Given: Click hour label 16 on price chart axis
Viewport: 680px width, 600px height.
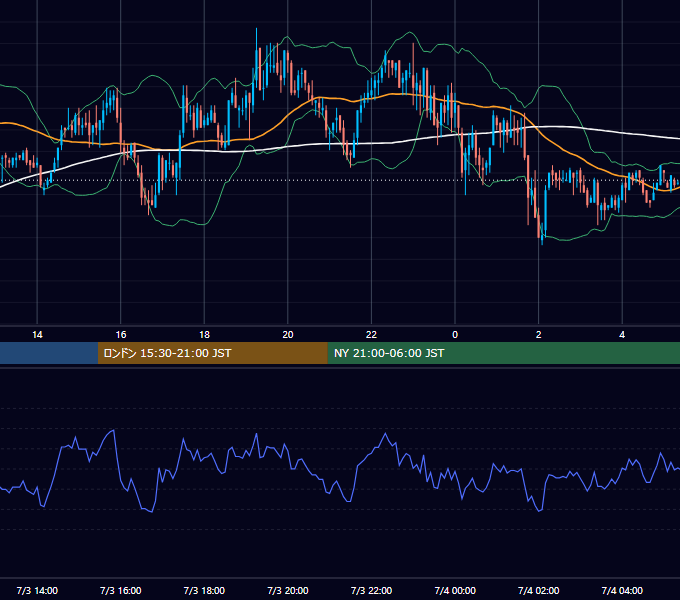Looking at the screenshot, I should coord(121,335).
